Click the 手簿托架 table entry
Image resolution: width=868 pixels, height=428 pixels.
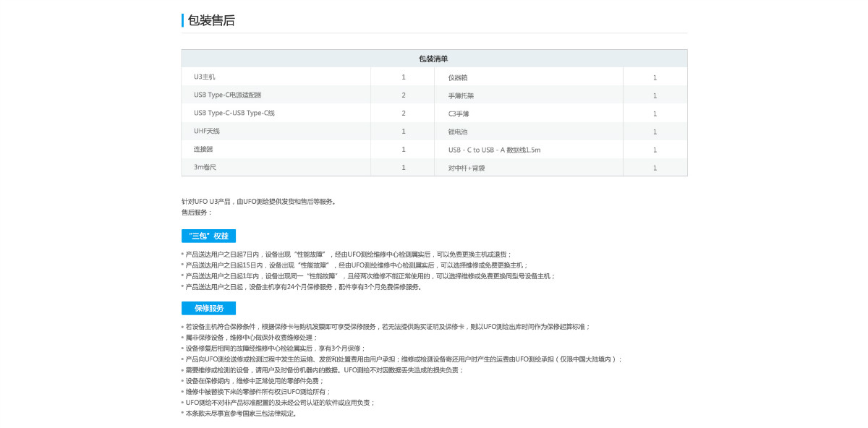461,95
